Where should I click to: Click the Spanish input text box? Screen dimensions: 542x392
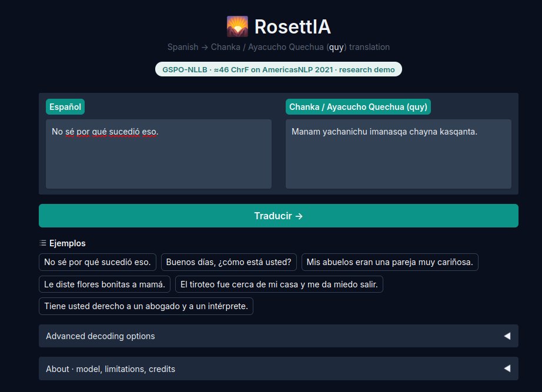pyautogui.click(x=159, y=154)
